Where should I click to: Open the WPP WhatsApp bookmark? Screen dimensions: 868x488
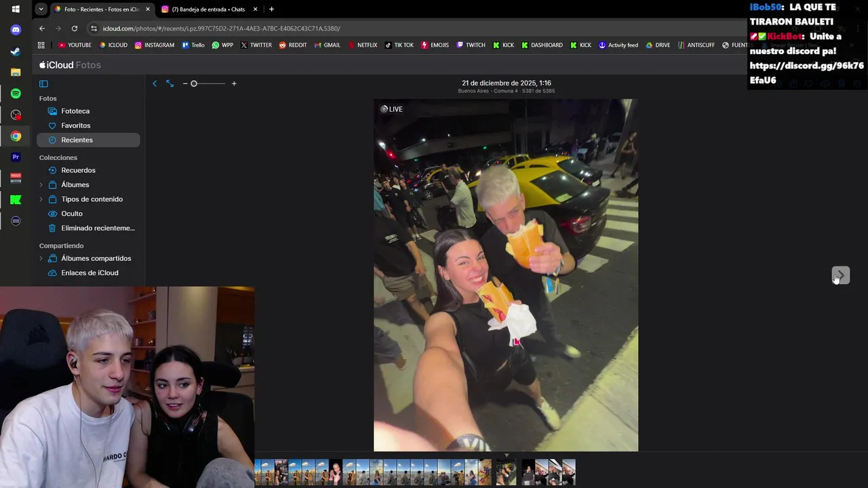222,45
